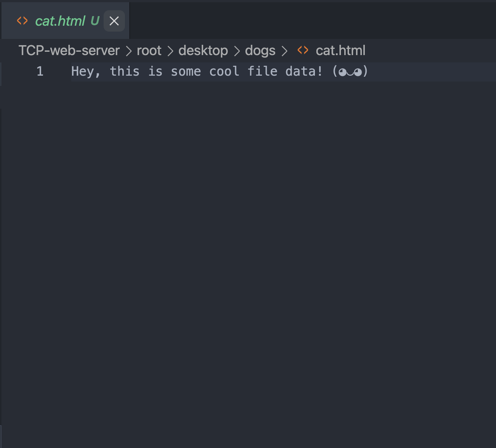The width and height of the screenshot is (496, 448).
Task: Select the cat.html editor tab
Action: 65,21
